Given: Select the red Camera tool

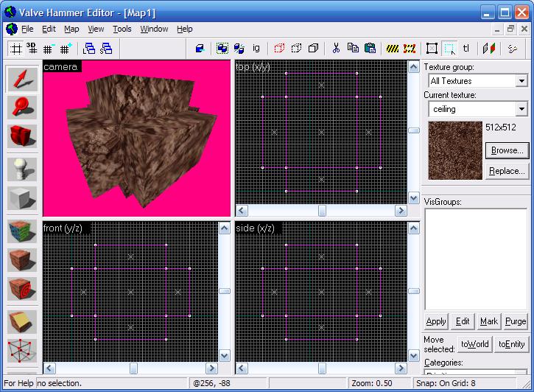Looking at the screenshot, I should point(23,136).
